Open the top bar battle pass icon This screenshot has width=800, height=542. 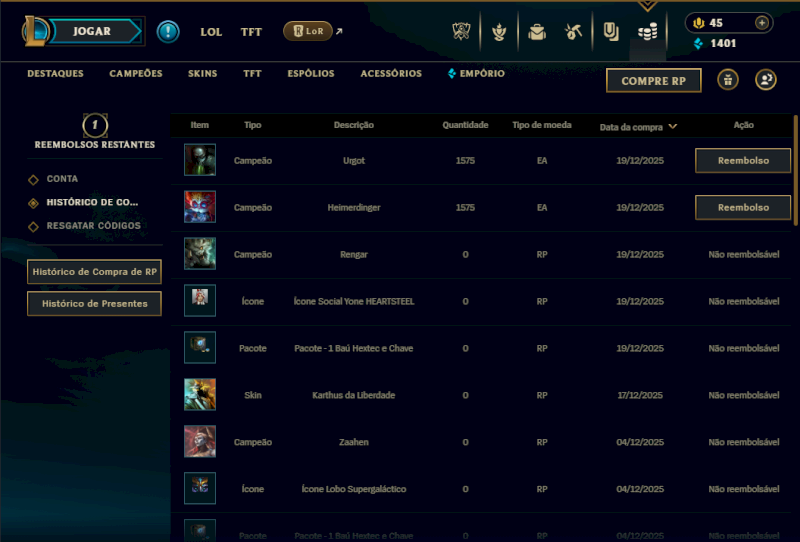(611, 32)
